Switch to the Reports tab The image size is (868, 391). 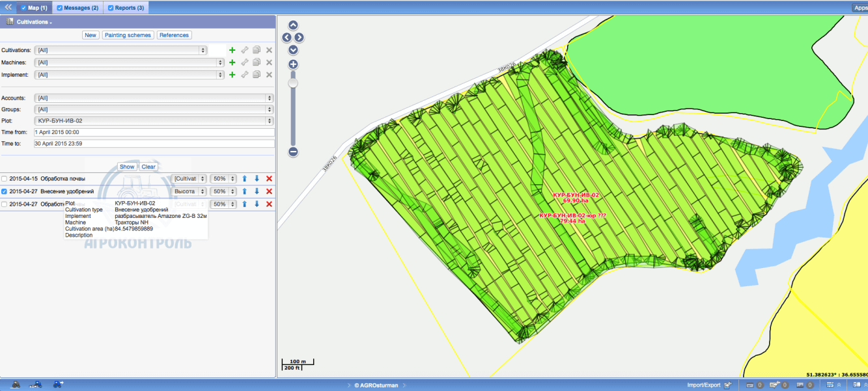pos(126,8)
